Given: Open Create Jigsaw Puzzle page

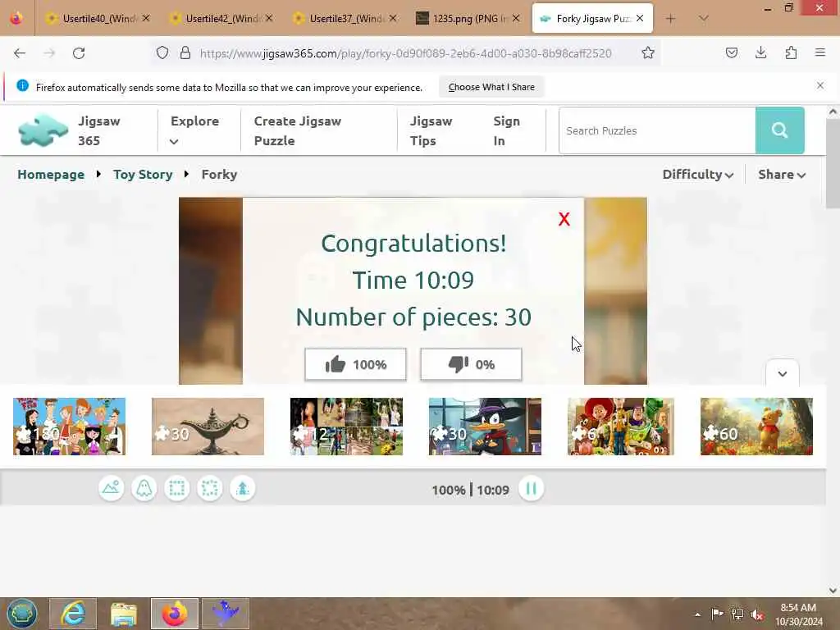Looking at the screenshot, I should tap(297, 130).
